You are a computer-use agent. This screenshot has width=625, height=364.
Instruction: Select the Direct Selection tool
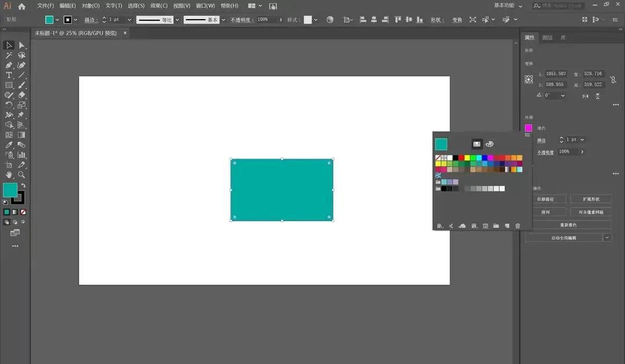point(21,45)
